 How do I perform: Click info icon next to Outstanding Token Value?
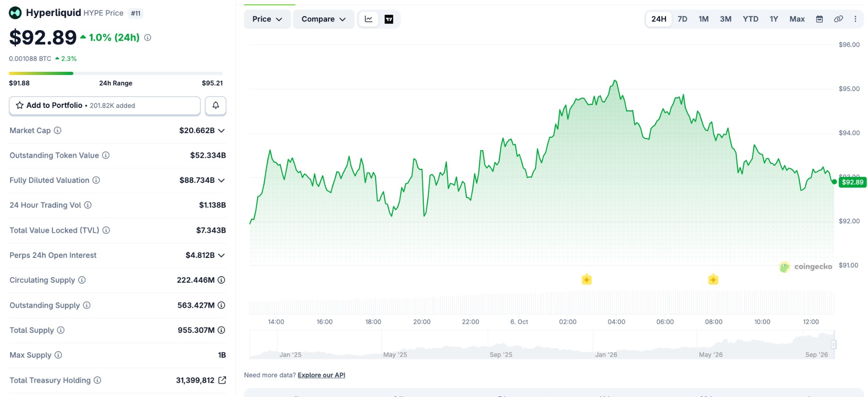coord(106,155)
